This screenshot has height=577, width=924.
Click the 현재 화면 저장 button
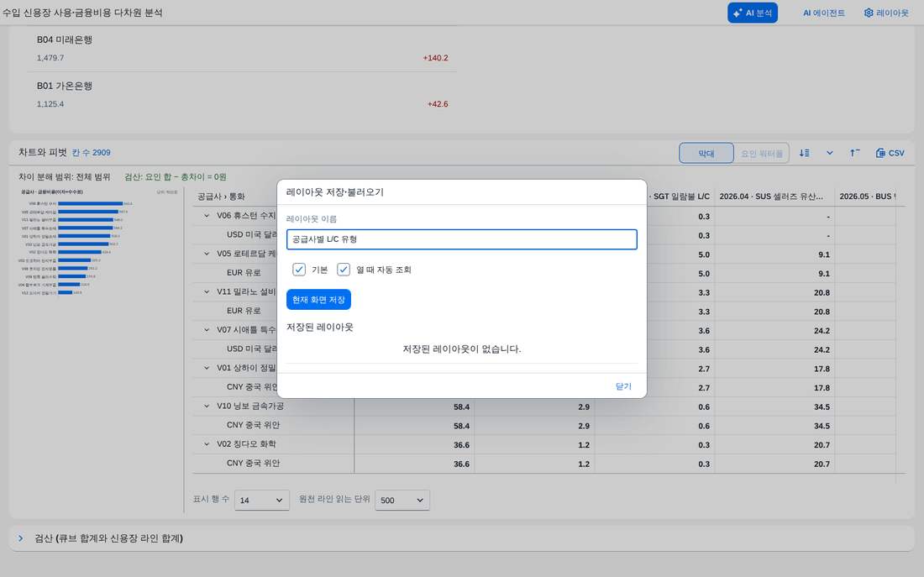319,299
